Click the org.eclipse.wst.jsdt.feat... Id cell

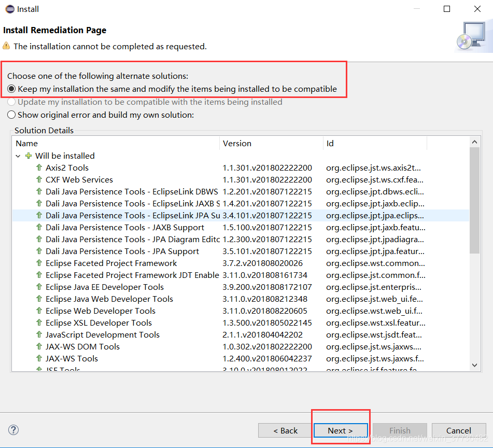pos(374,335)
